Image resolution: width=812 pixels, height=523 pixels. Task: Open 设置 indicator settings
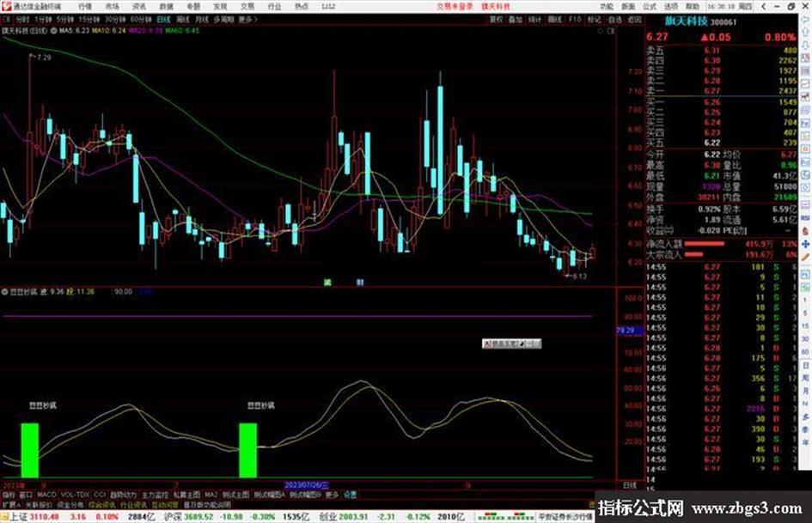[x=351, y=495]
